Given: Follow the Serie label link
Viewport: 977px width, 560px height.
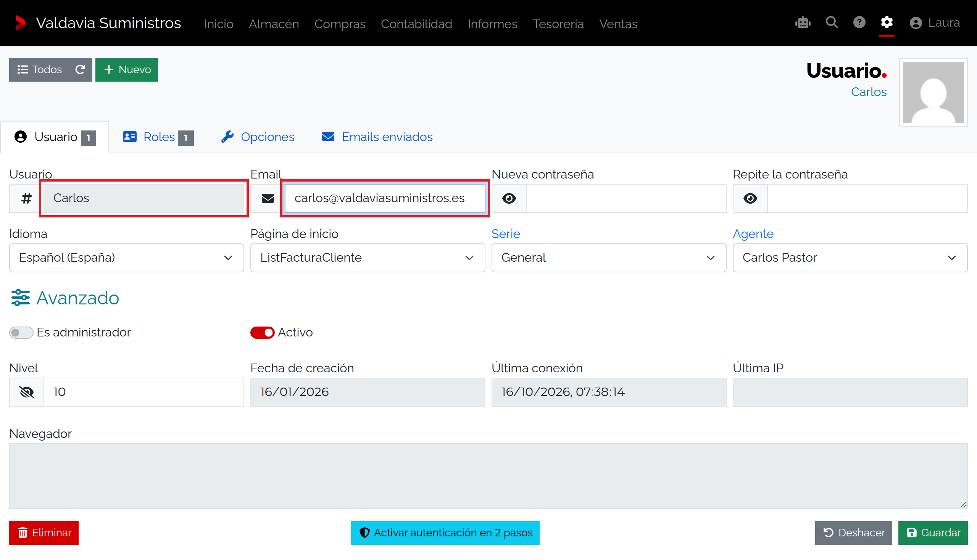Looking at the screenshot, I should [x=506, y=234].
